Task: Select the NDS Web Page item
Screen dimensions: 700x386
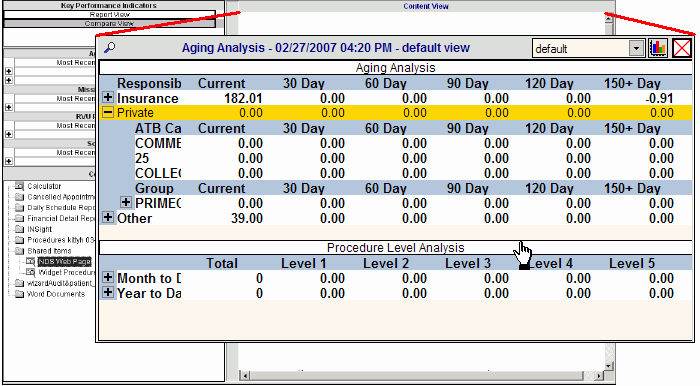Action: 64,261
